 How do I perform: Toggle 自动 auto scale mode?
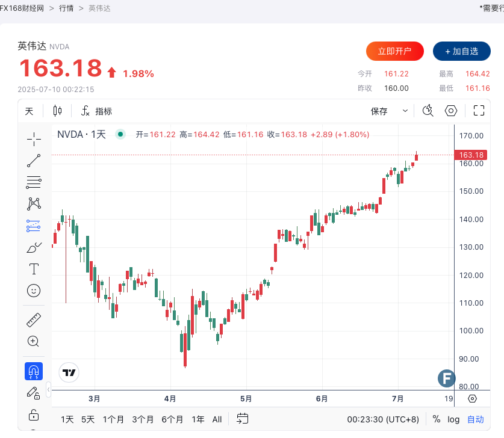coord(475,419)
